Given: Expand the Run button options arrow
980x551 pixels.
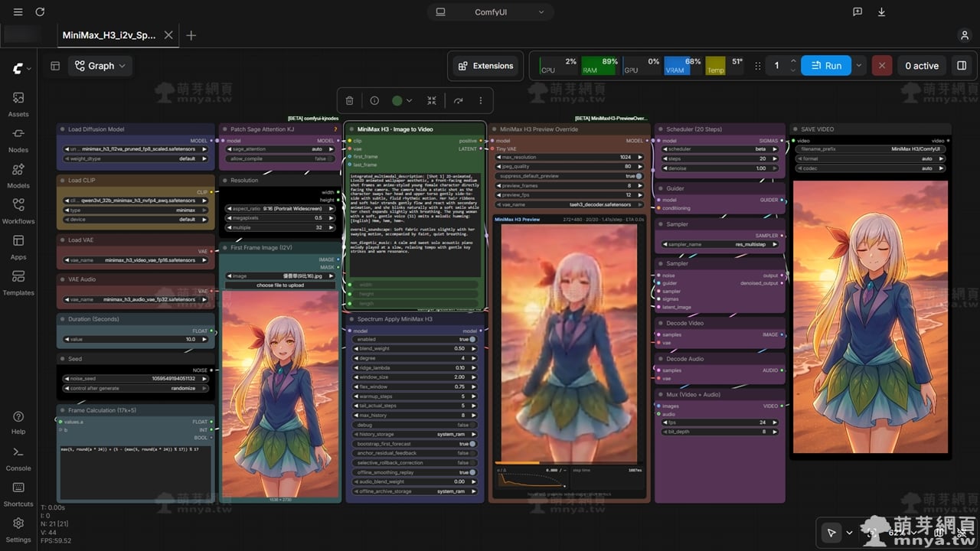Looking at the screenshot, I should pos(858,66).
